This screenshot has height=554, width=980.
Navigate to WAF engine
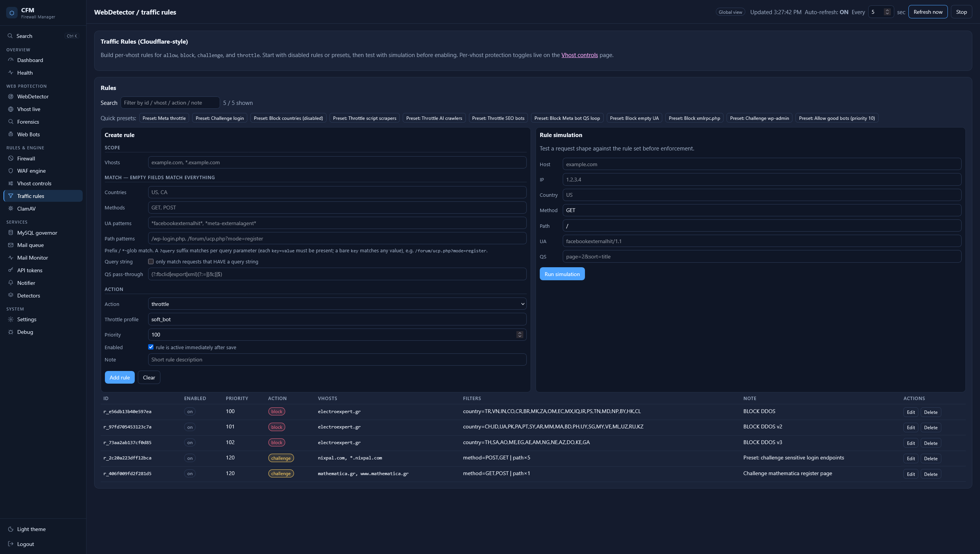pyautogui.click(x=43, y=171)
